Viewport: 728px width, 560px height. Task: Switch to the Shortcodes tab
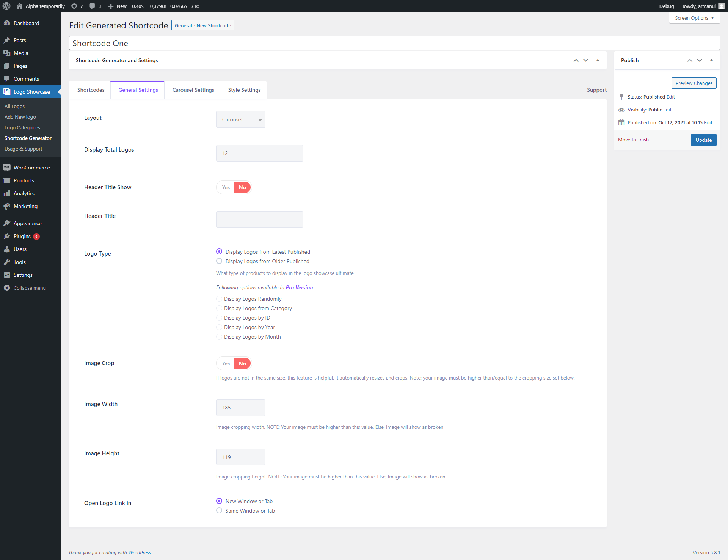click(x=91, y=90)
